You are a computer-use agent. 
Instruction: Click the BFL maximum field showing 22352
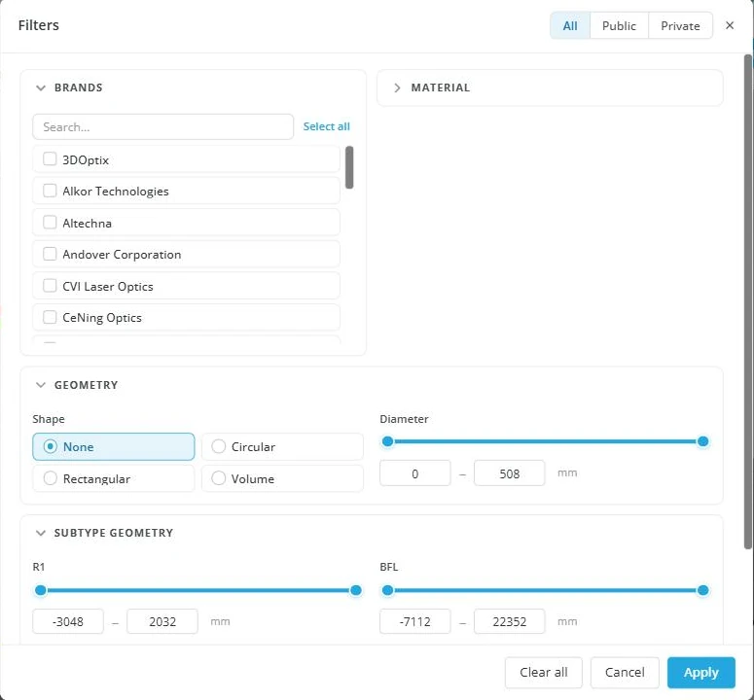click(x=509, y=621)
